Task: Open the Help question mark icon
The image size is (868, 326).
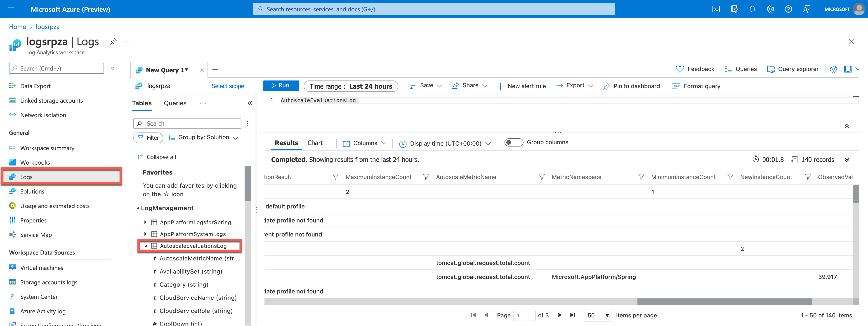Action: coord(788,9)
